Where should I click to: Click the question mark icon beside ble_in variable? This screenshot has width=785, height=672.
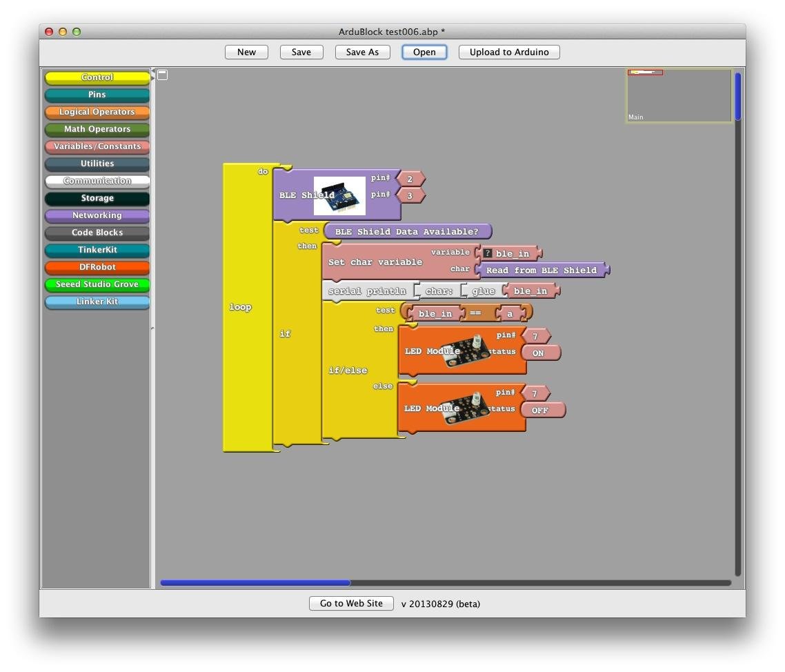pos(488,253)
